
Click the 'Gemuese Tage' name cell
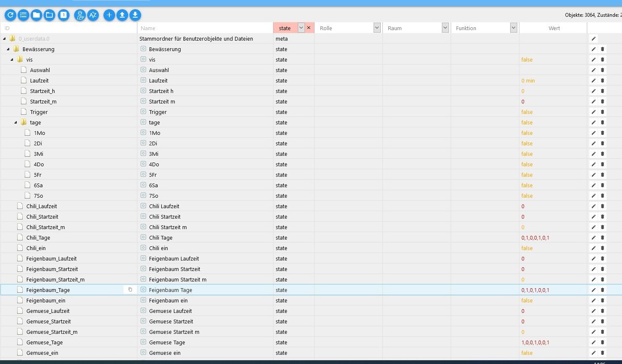point(167,342)
